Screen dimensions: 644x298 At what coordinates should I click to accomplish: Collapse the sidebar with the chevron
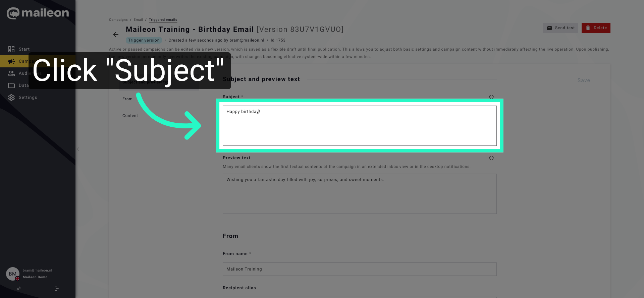78,149
